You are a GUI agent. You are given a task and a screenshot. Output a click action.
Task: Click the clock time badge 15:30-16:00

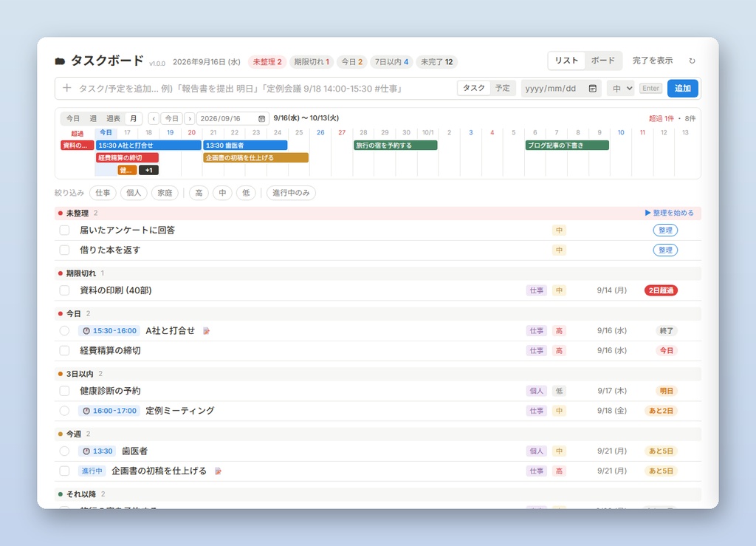point(109,331)
